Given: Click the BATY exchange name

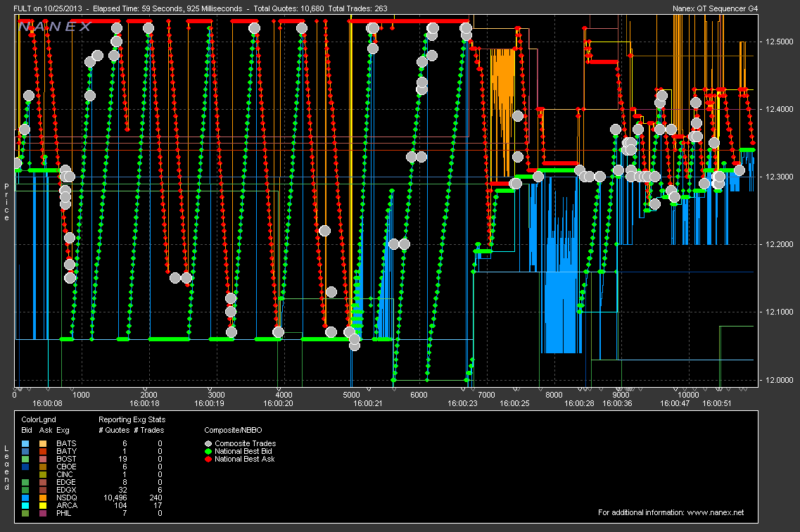Looking at the screenshot, I should pyautogui.click(x=66, y=451).
